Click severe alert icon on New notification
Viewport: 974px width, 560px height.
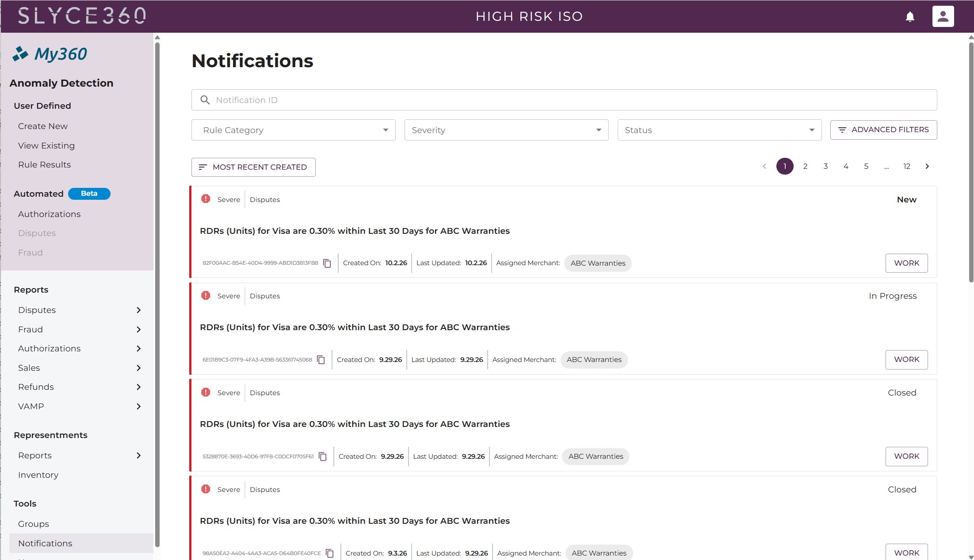click(206, 199)
